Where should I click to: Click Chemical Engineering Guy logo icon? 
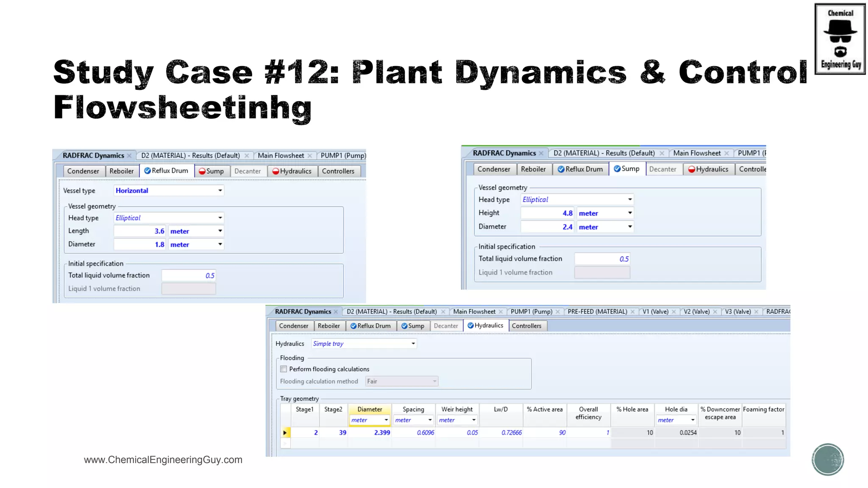click(x=840, y=39)
